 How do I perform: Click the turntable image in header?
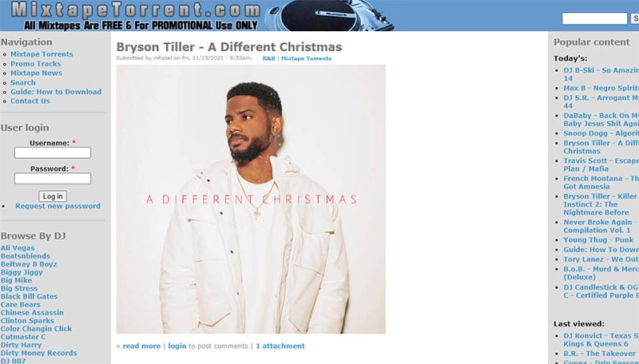pos(328,15)
